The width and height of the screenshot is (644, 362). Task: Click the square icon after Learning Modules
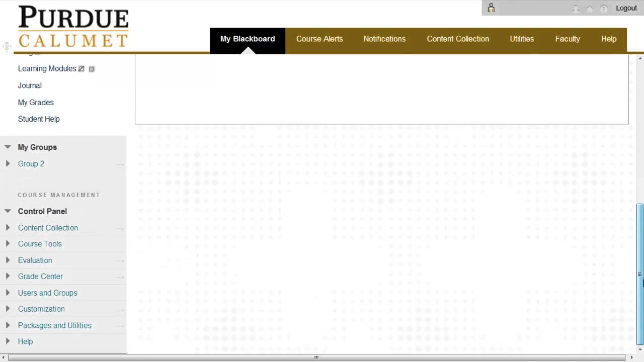[92, 69]
